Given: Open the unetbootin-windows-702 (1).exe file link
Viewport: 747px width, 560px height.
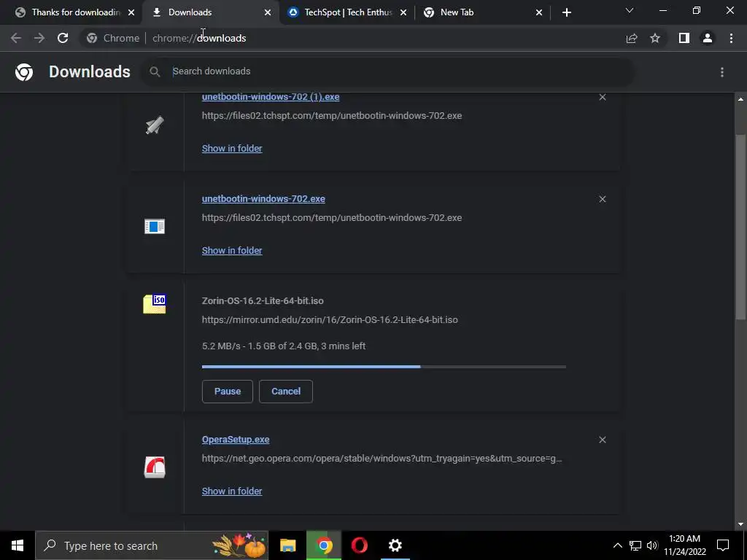Looking at the screenshot, I should point(271,97).
